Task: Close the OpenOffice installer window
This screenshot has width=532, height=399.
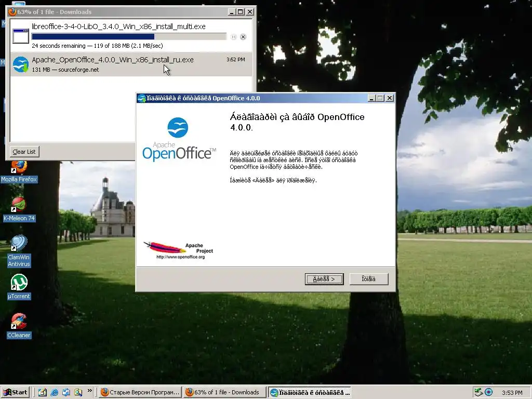Action: point(390,98)
